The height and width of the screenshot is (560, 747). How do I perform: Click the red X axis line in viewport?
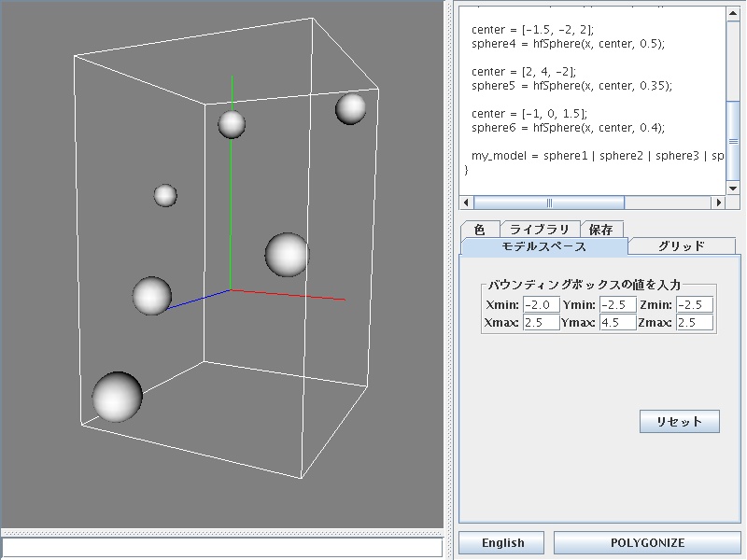pos(289,295)
